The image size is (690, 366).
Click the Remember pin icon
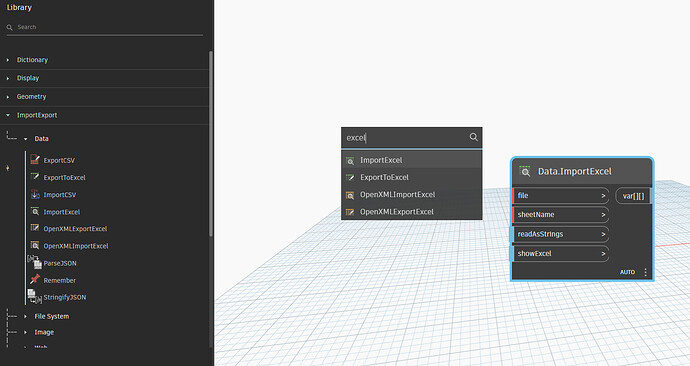(35, 279)
